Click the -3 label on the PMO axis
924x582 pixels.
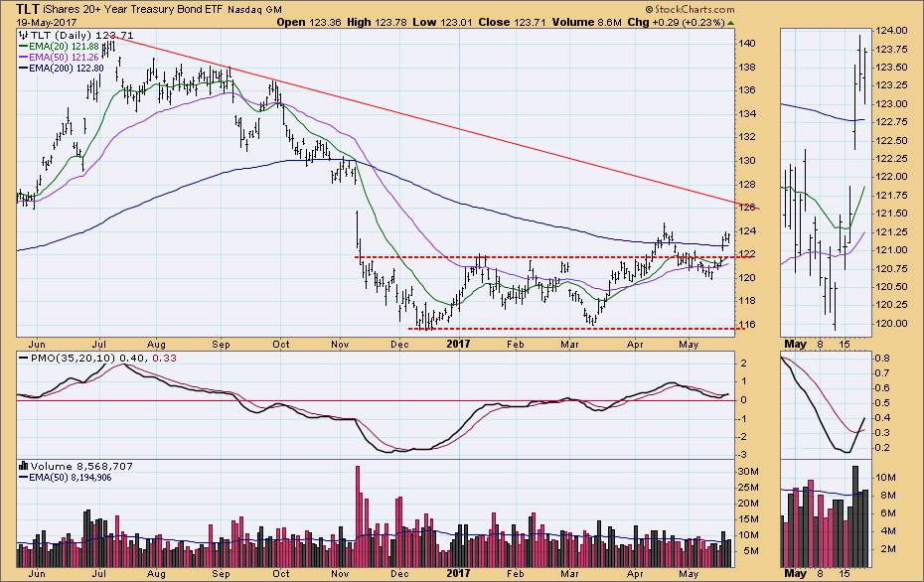744,455
